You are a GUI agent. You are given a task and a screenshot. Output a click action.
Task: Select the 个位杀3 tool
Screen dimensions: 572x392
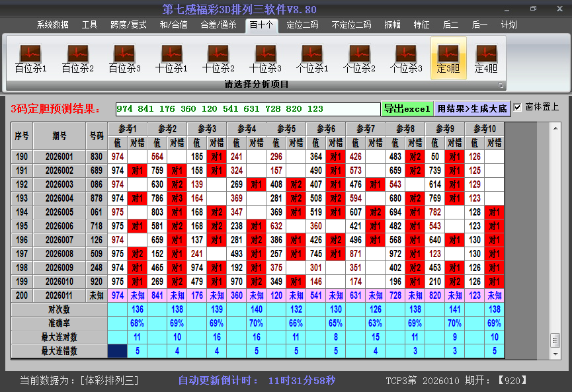tap(406, 56)
